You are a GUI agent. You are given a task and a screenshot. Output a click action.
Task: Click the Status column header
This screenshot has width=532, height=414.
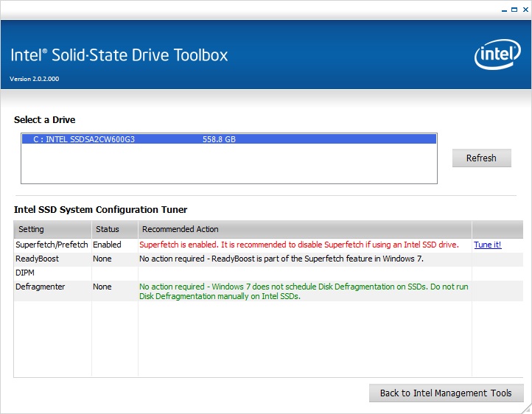tap(108, 229)
